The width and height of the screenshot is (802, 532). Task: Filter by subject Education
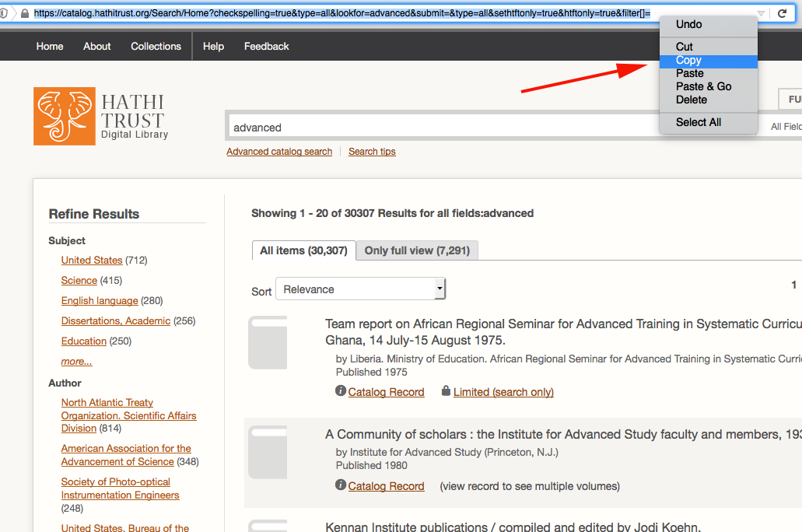click(83, 341)
